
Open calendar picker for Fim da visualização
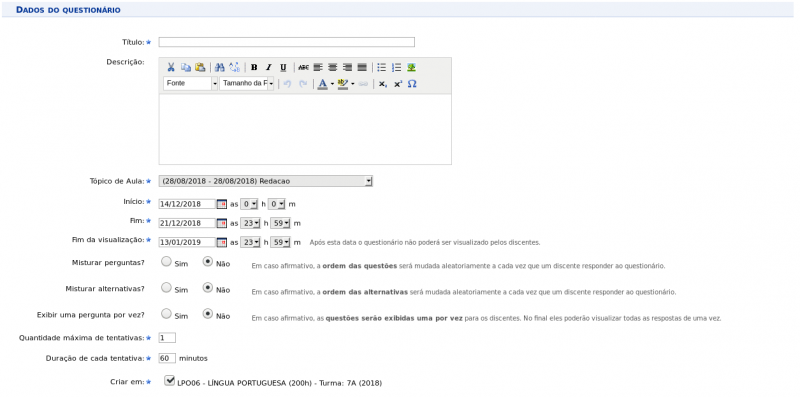pyautogui.click(x=222, y=242)
